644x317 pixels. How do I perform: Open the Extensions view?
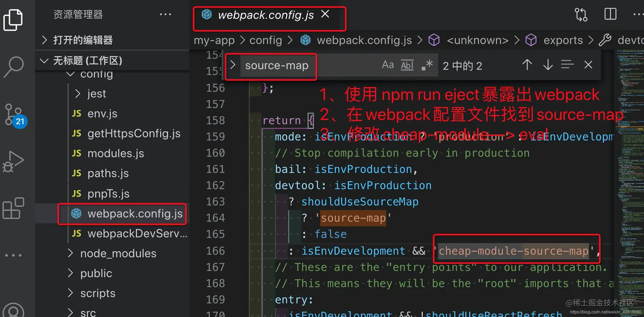(13, 208)
